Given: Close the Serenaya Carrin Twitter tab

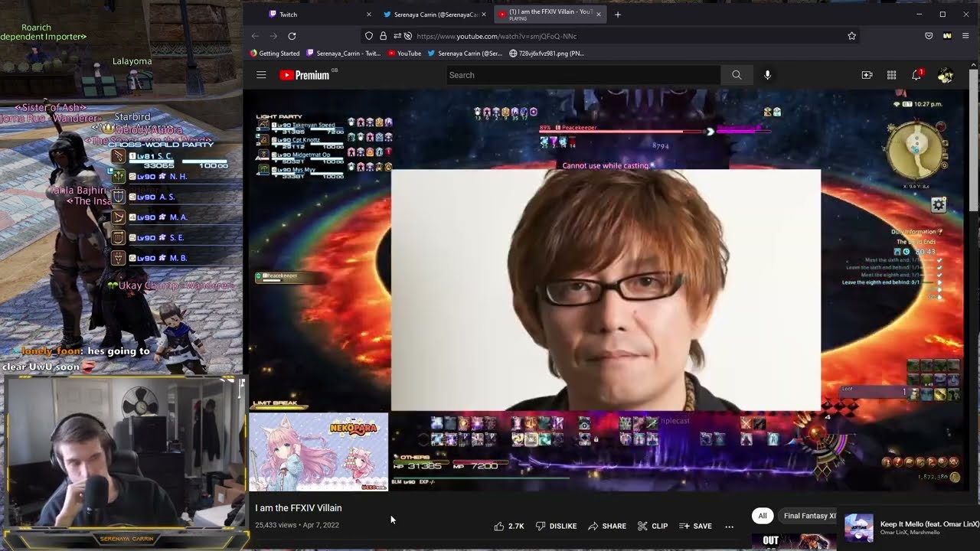Looking at the screenshot, I should pos(484,15).
